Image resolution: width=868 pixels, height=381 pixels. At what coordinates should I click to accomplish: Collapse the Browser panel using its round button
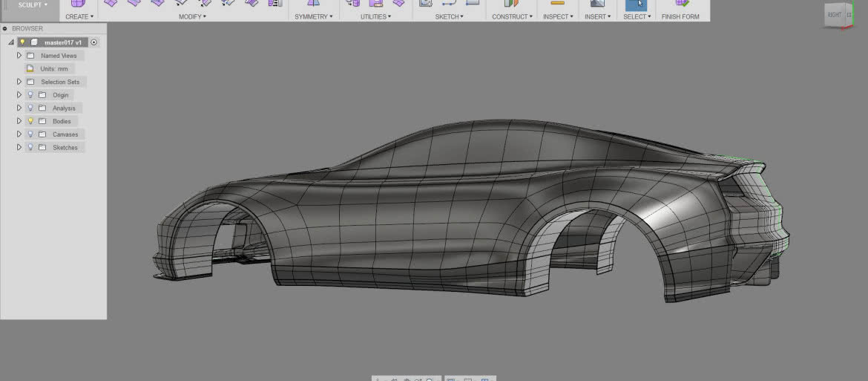(x=5, y=28)
